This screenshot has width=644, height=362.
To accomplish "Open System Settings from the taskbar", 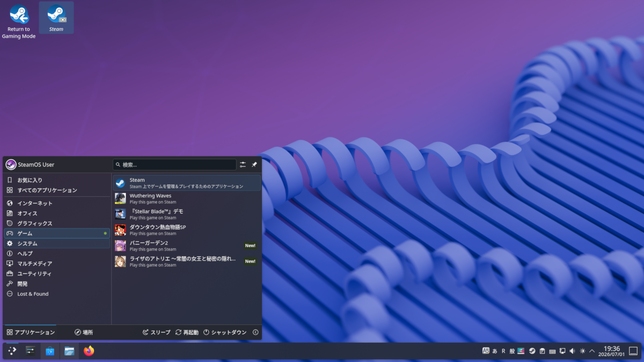I will tap(30, 351).
